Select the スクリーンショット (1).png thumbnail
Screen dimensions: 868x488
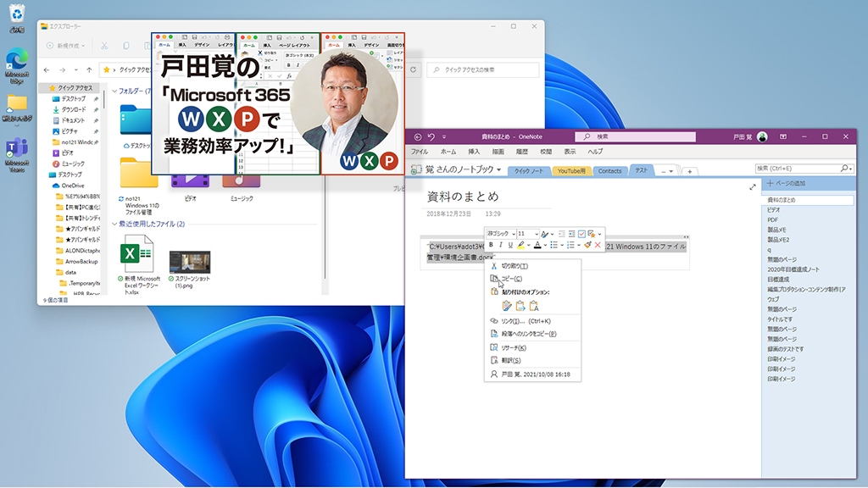tap(190, 262)
